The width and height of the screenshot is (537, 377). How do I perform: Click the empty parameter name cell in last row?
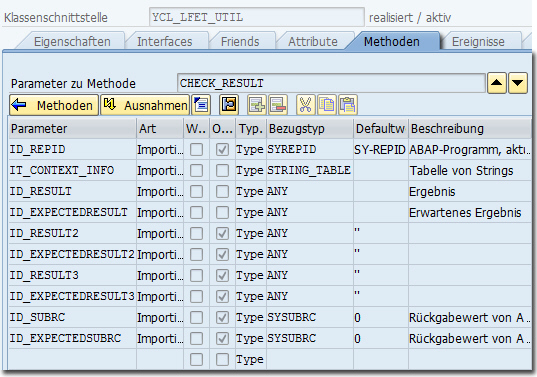point(72,360)
